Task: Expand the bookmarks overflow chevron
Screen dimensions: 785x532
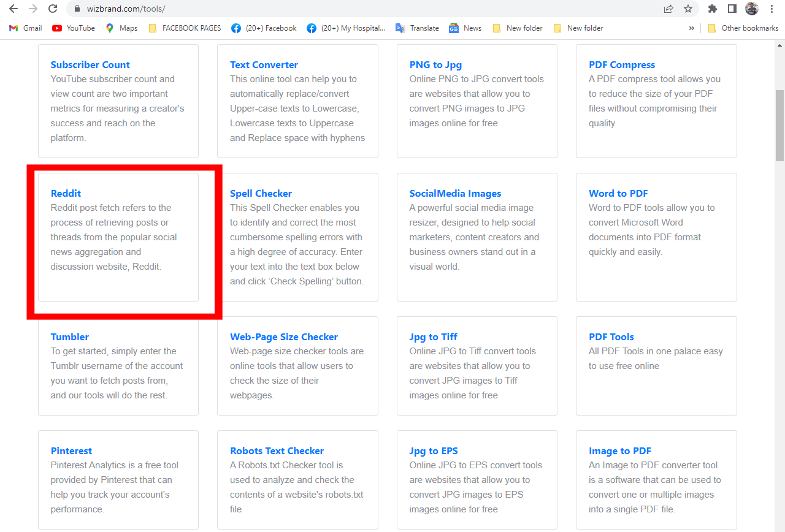Action: click(x=692, y=28)
